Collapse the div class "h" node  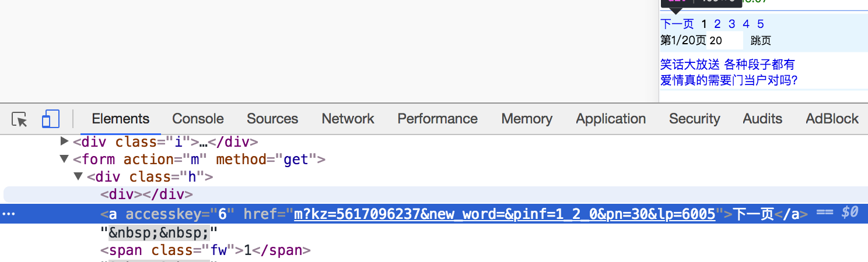point(78,176)
